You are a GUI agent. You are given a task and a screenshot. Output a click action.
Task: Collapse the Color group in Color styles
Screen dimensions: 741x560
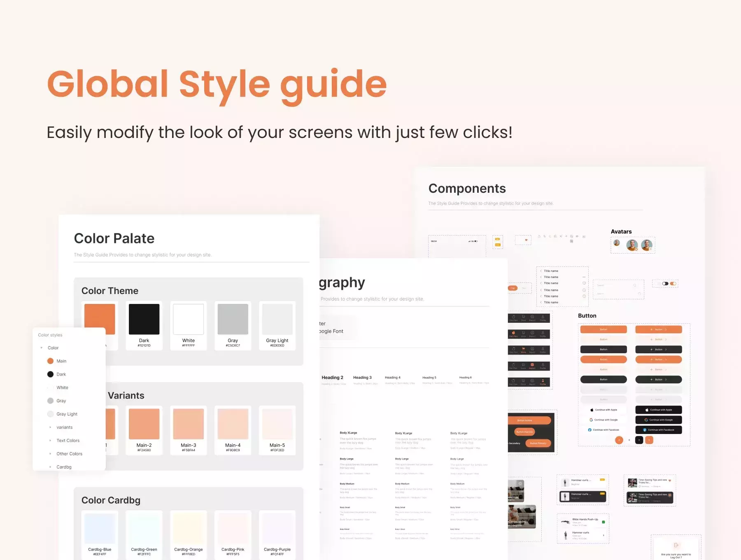[42, 348]
